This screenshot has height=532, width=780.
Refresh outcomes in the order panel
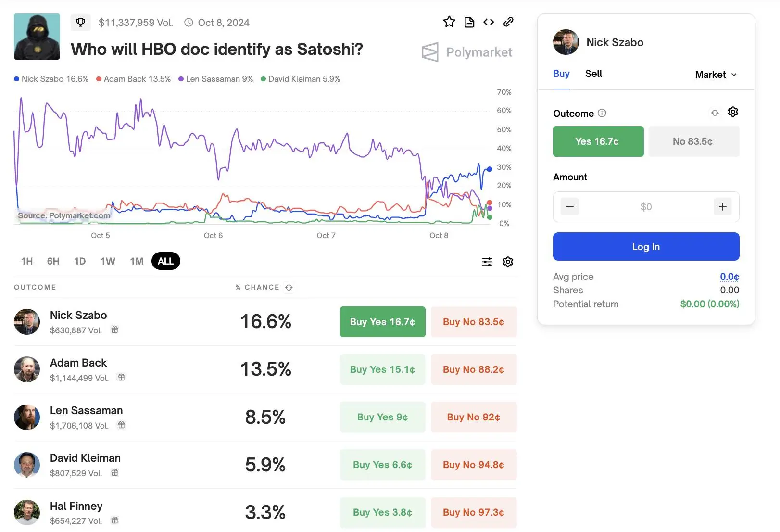click(715, 112)
